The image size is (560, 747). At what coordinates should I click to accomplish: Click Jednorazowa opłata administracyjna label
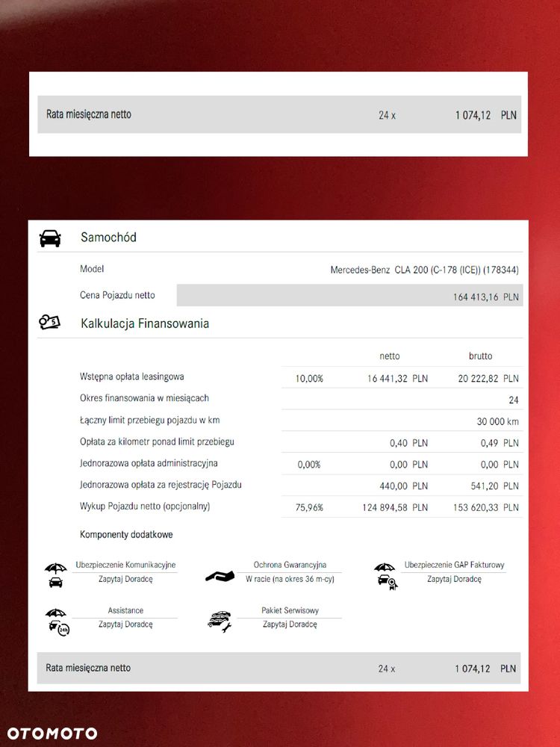[x=149, y=463]
